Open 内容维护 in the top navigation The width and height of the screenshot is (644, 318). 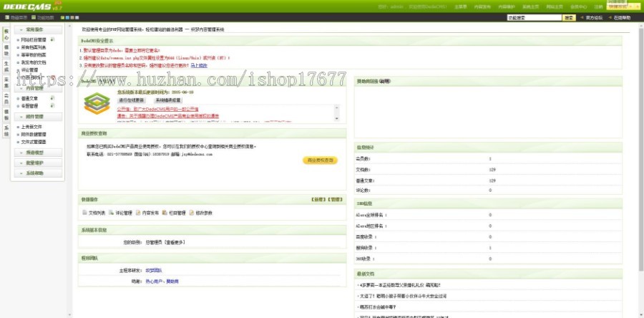coord(506,6)
